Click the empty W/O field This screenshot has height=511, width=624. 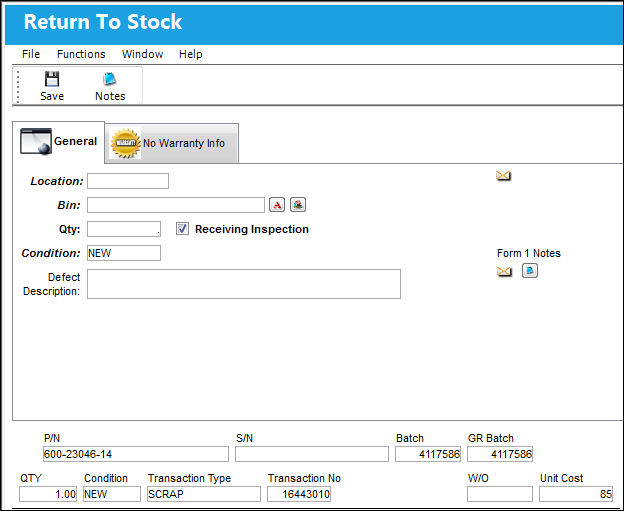[500, 494]
